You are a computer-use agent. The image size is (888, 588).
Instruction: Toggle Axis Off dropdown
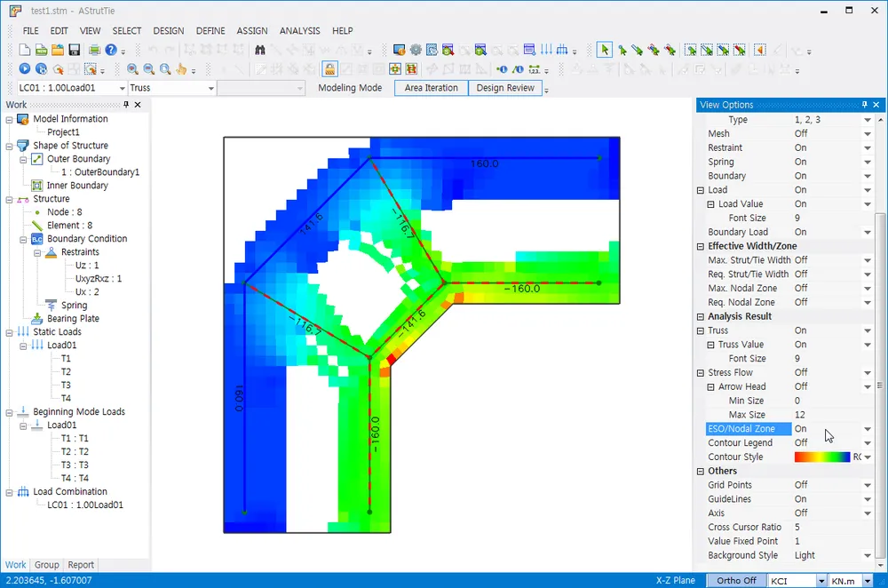point(867,513)
